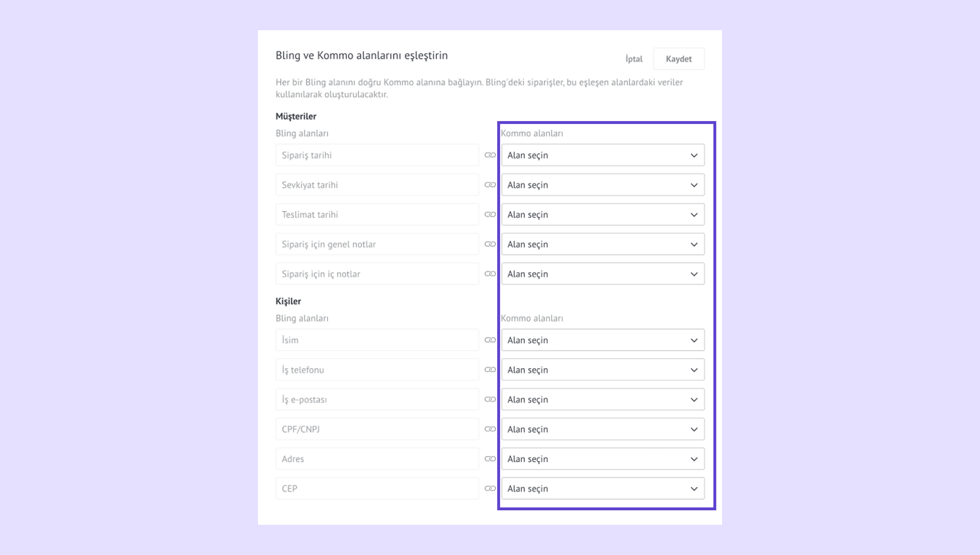Click link icon beside CEP field

pyautogui.click(x=490, y=489)
